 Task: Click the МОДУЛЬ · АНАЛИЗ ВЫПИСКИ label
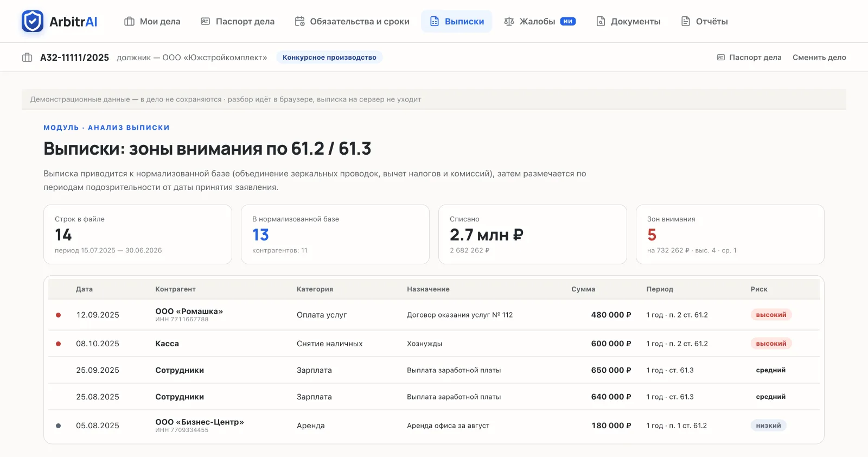[x=106, y=128]
